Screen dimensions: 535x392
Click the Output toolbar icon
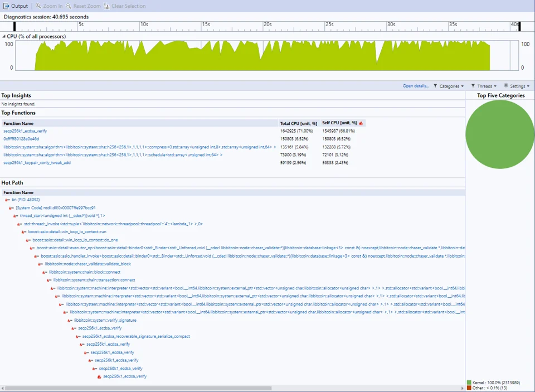(6, 6)
